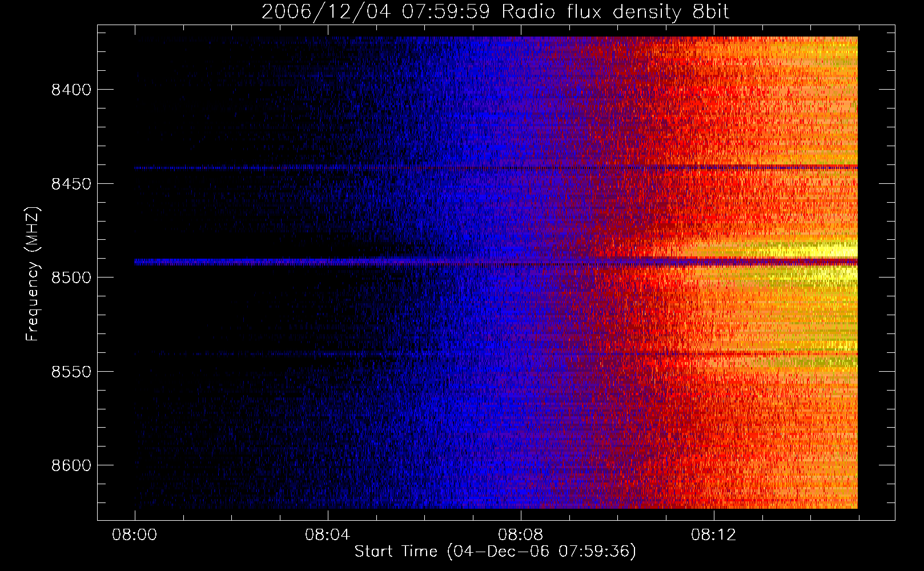Select the 8550 frequency axis label
Image resolution: width=924 pixels, height=571 pixels.
click(x=71, y=372)
